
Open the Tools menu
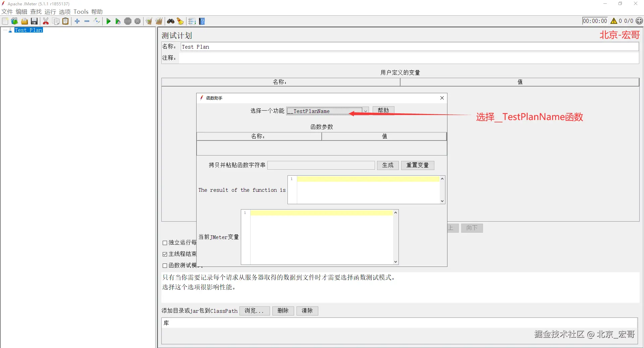81,12
